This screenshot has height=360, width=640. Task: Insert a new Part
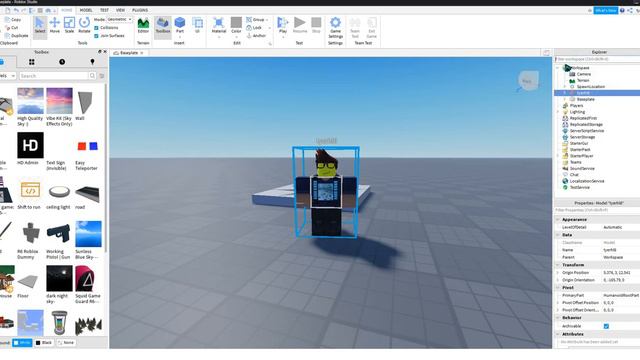[180, 25]
